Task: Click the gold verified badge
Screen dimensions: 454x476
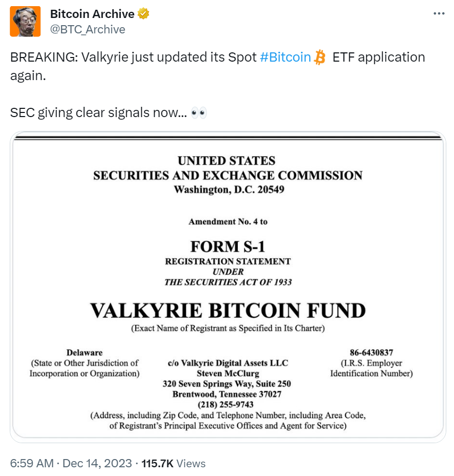Action: [x=144, y=14]
